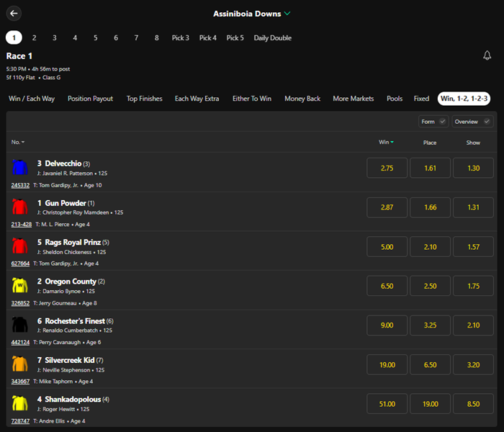Viewport: 504px width, 432px height.
Task: Bet Shankadopolous to win at 51.00
Action: [387, 404]
